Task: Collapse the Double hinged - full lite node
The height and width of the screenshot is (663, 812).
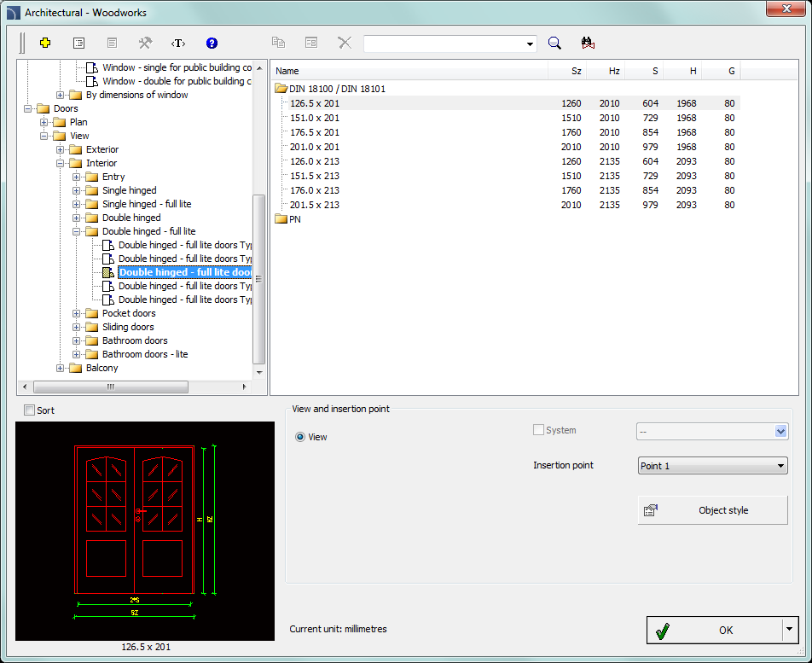Action: (76, 231)
